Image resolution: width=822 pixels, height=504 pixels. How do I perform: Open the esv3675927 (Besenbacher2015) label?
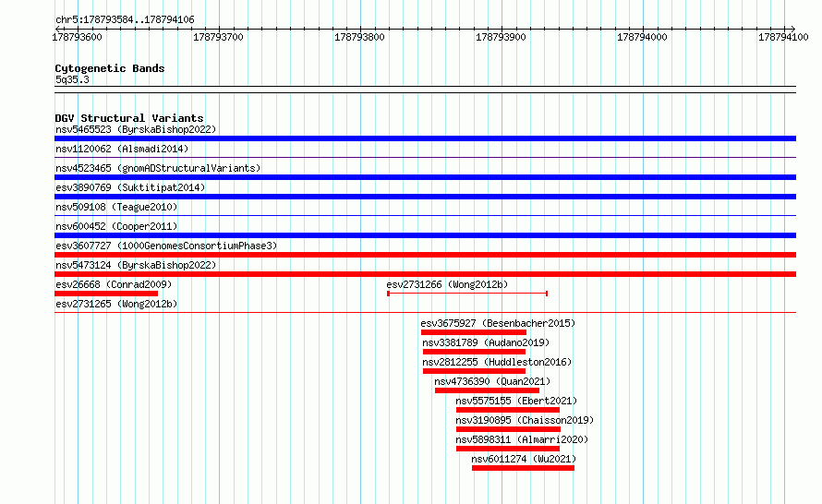click(498, 323)
